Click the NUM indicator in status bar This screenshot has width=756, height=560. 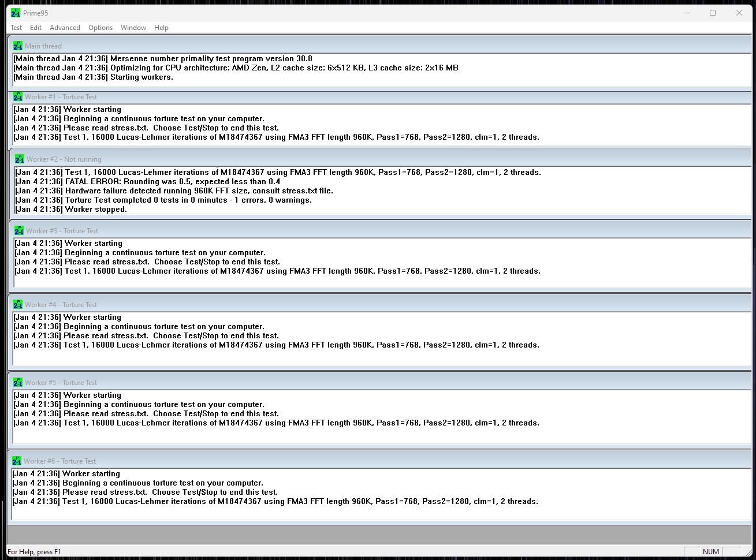[711, 552]
